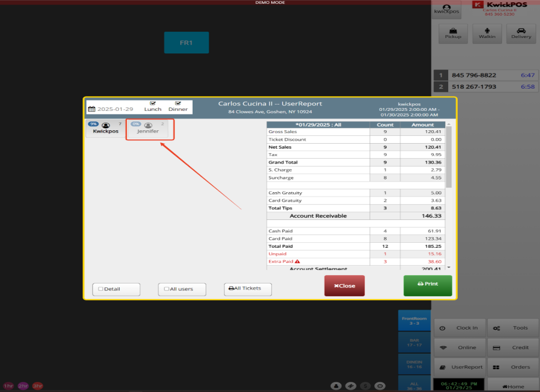Switch to the FrontRoom 3-3 tab
Viewport: 540px width, 392px height.
pos(414,321)
